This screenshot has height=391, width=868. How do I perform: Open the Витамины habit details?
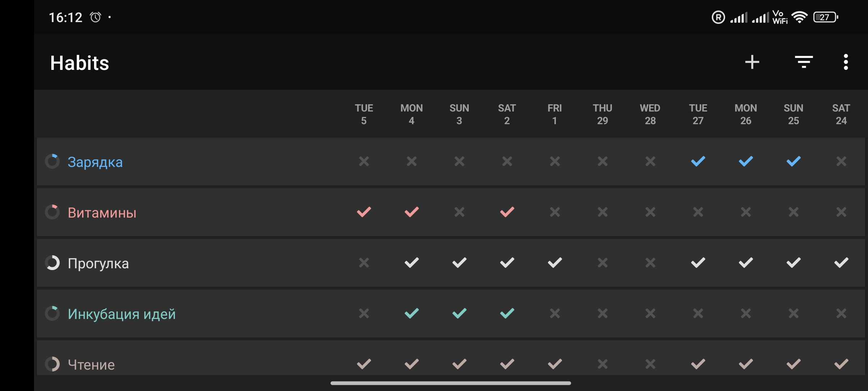coord(102,213)
